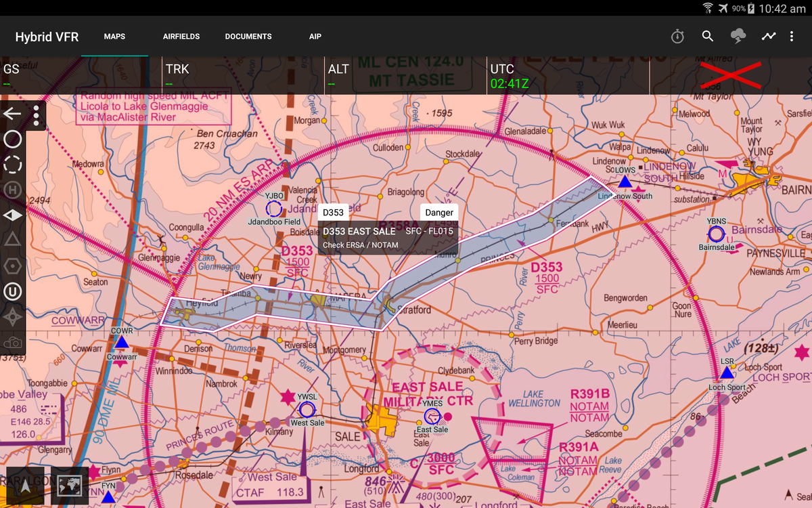Tap the LAKE WELLINGTON label
The width and height of the screenshot is (812, 508).
tap(534, 398)
